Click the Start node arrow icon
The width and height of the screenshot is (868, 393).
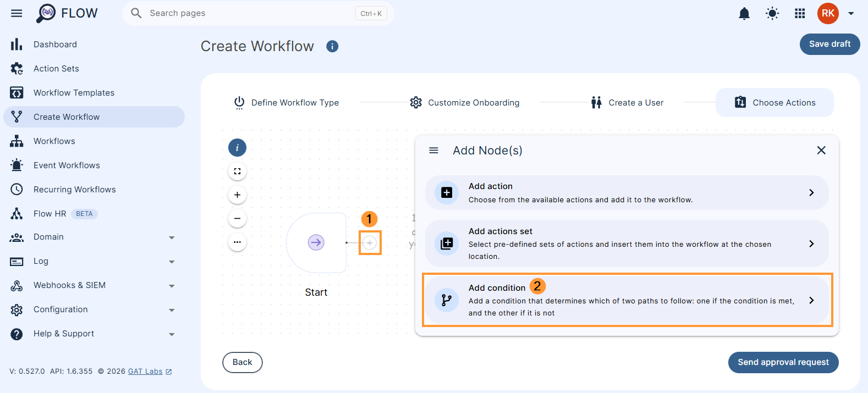point(316,242)
